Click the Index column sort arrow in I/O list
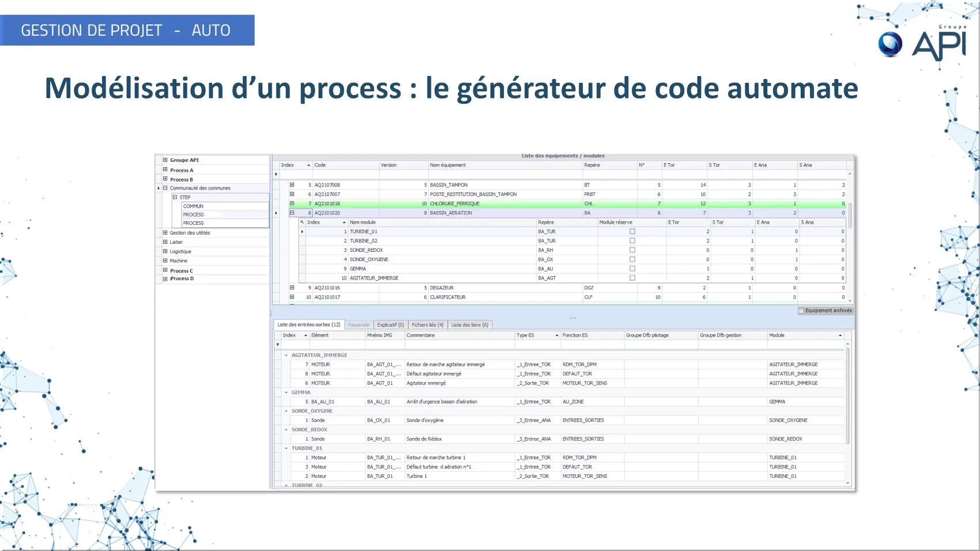This screenshot has width=980, height=551. click(306, 335)
